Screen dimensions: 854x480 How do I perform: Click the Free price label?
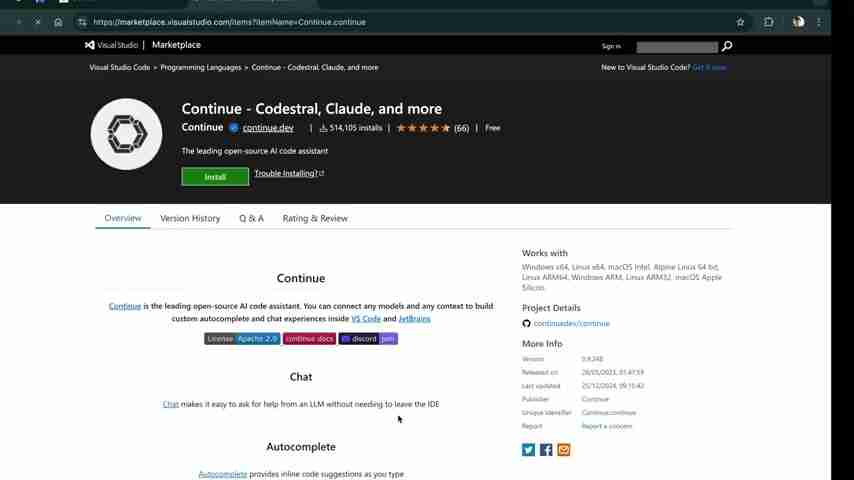point(492,128)
